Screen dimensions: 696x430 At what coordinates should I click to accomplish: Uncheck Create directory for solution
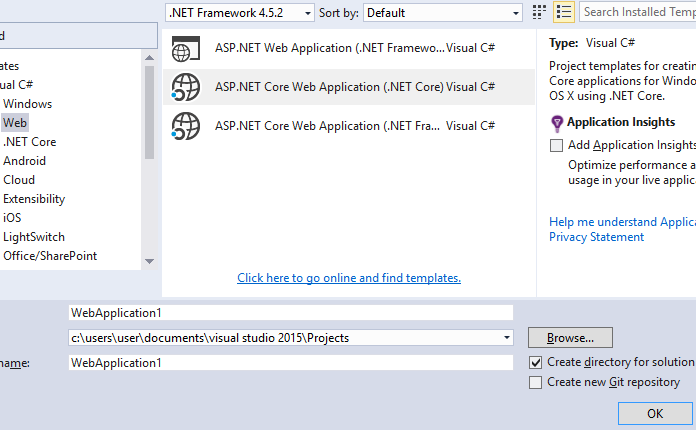coord(535,363)
